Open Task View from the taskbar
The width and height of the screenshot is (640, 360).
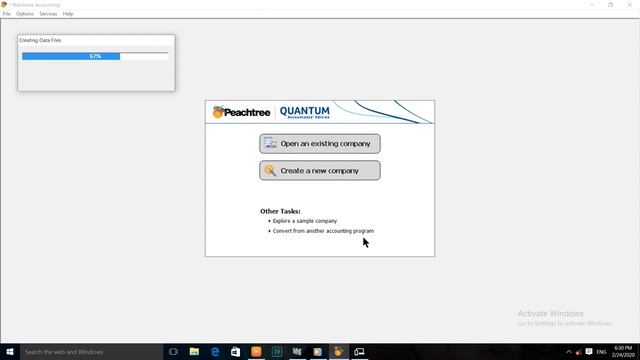point(173,352)
